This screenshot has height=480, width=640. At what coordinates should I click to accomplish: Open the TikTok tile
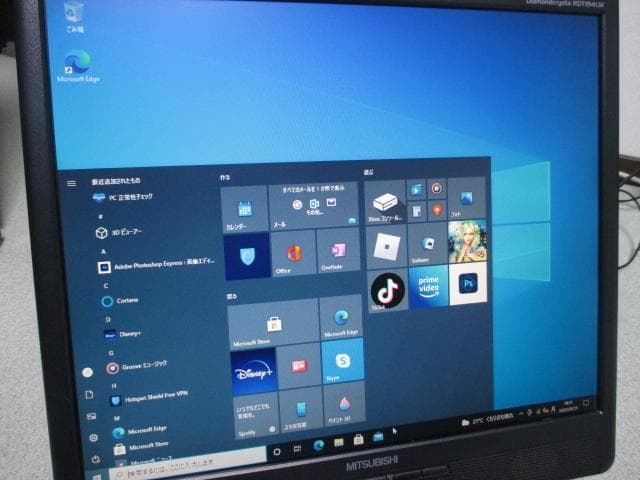click(388, 291)
